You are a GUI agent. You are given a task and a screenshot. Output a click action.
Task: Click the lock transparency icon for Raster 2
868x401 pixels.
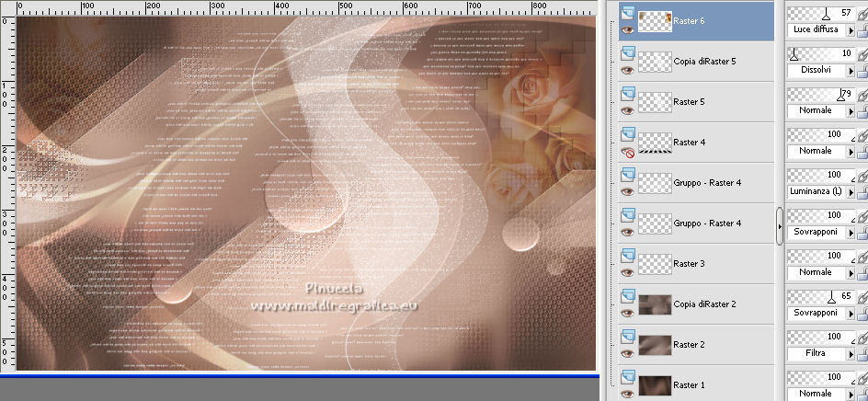pos(863,354)
